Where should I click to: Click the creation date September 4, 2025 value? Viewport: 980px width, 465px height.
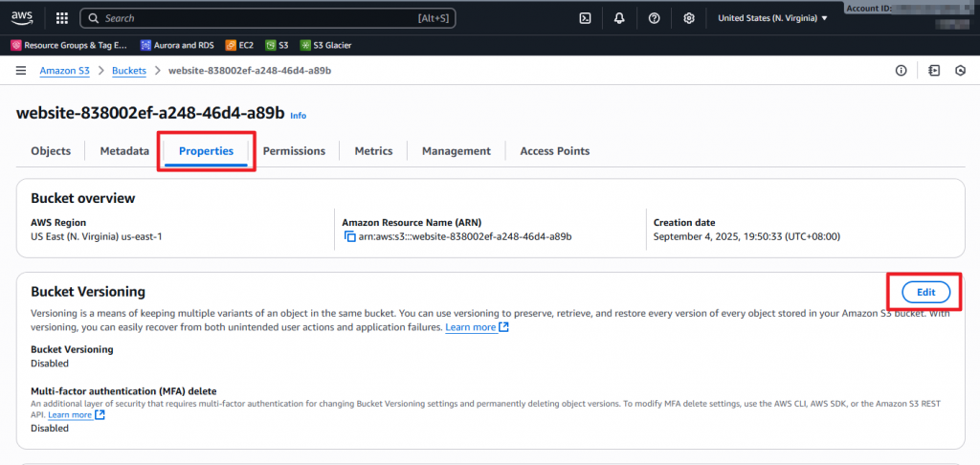click(746, 237)
